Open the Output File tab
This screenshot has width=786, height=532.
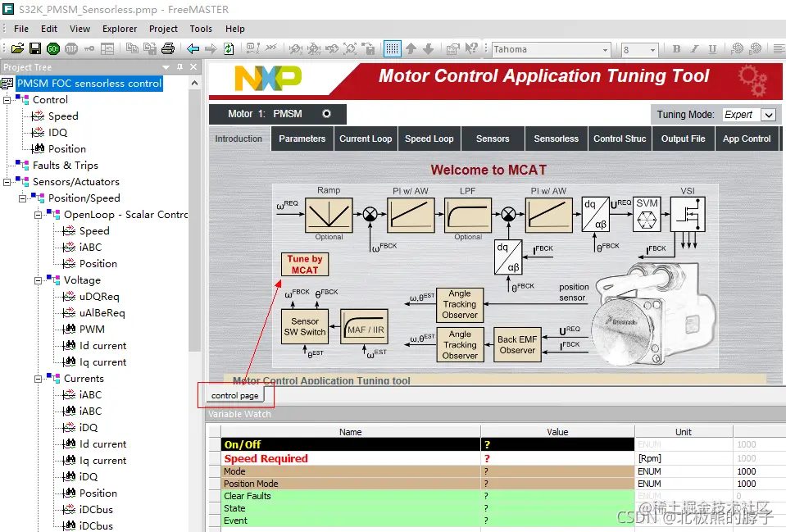pos(683,139)
